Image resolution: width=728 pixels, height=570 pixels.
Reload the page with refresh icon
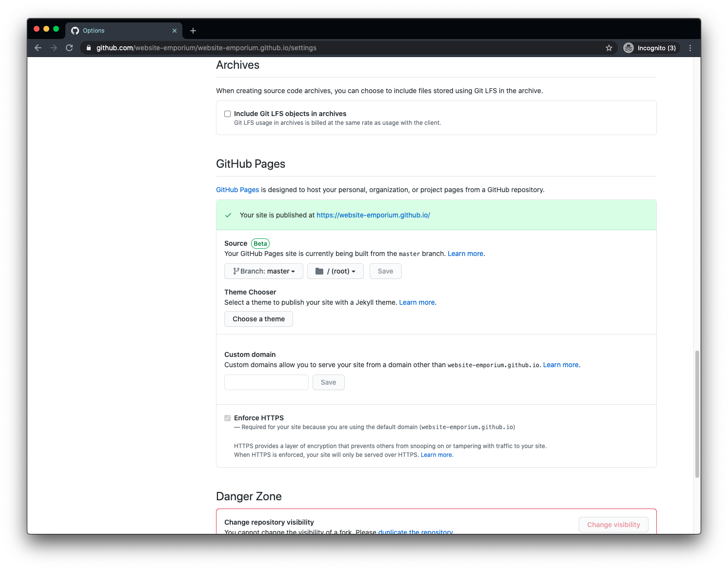point(69,48)
